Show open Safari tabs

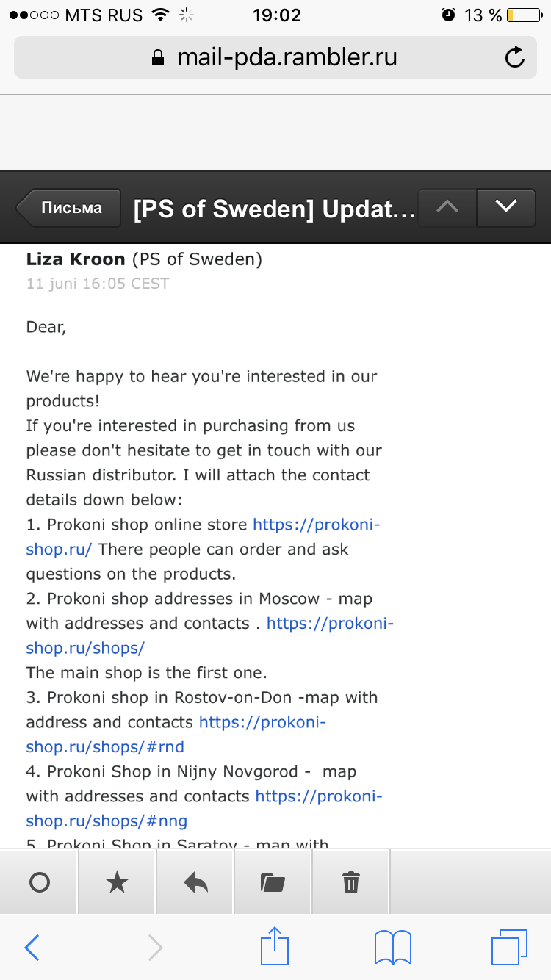coord(509,948)
